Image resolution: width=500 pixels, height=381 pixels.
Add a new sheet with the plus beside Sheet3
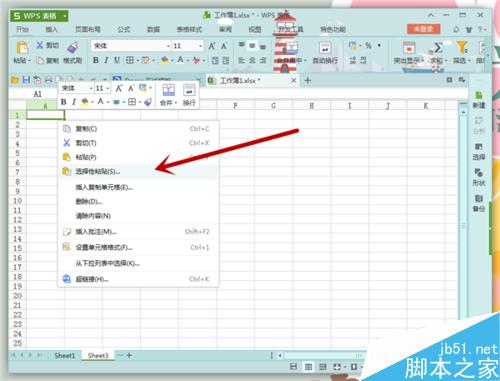coord(129,355)
